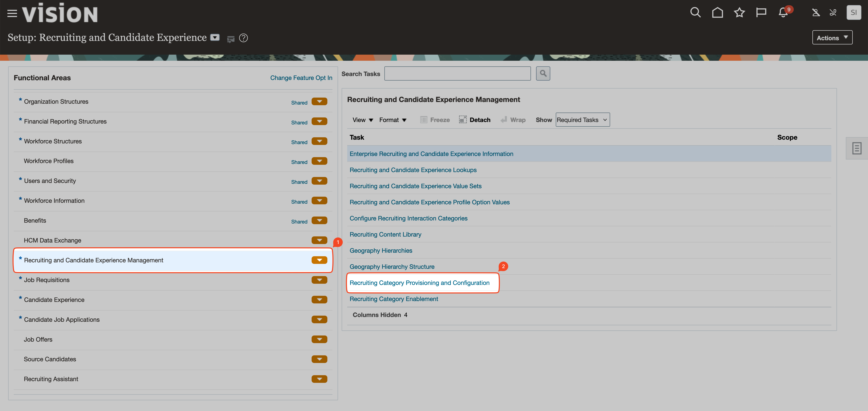Expand Job Requisitions dropdown arrow

tap(319, 280)
